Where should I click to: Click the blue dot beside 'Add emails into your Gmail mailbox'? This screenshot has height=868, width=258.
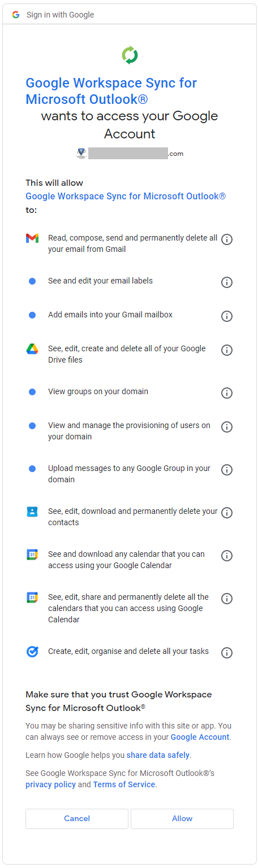32,315
